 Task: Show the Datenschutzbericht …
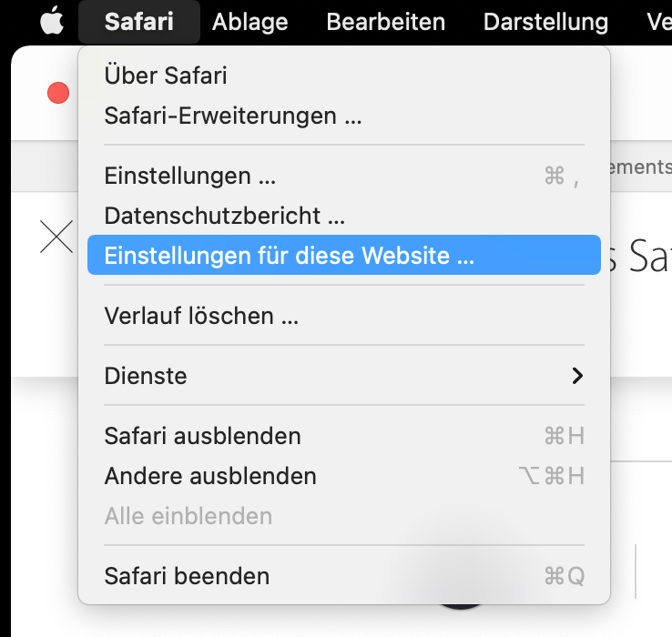(225, 216)
